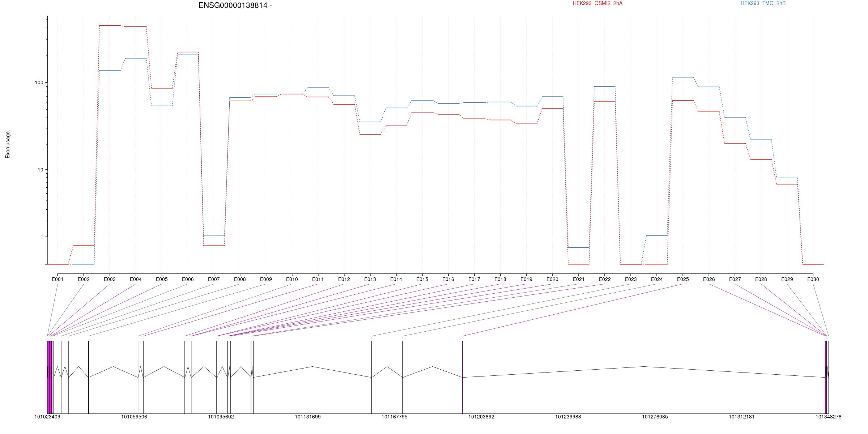Click genomic coordinate 101059506
Viewport: 868px width, 434px height.
coord(134,417)
